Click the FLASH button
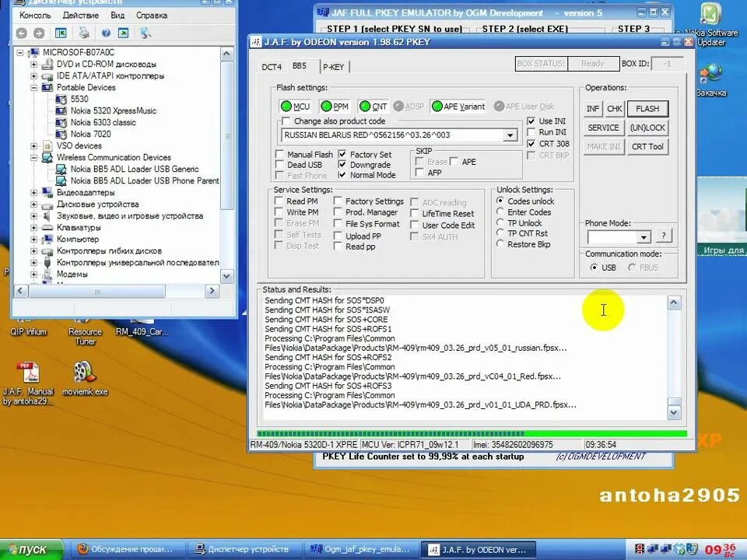747x560 pixels. (647, 109)
